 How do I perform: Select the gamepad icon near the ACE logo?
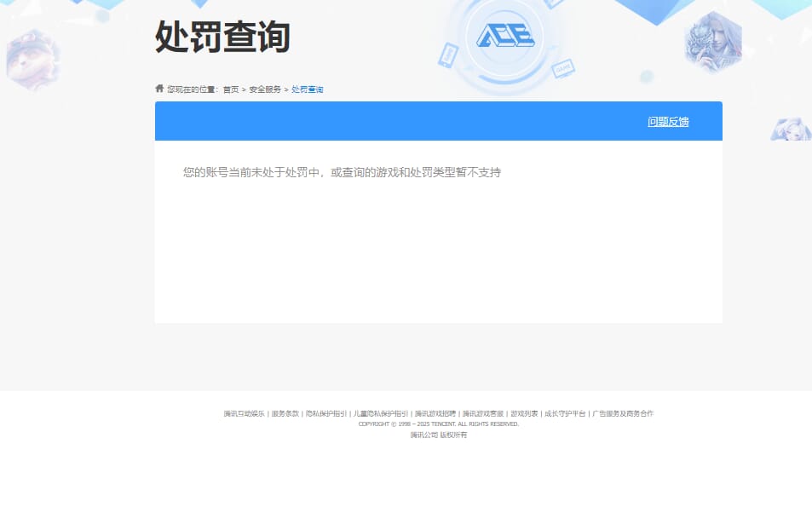point(563,69)
